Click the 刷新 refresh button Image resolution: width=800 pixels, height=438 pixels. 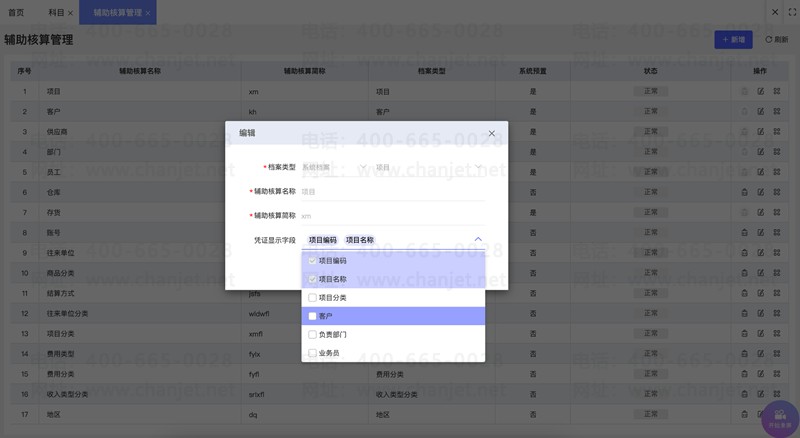tap(777, 39)
